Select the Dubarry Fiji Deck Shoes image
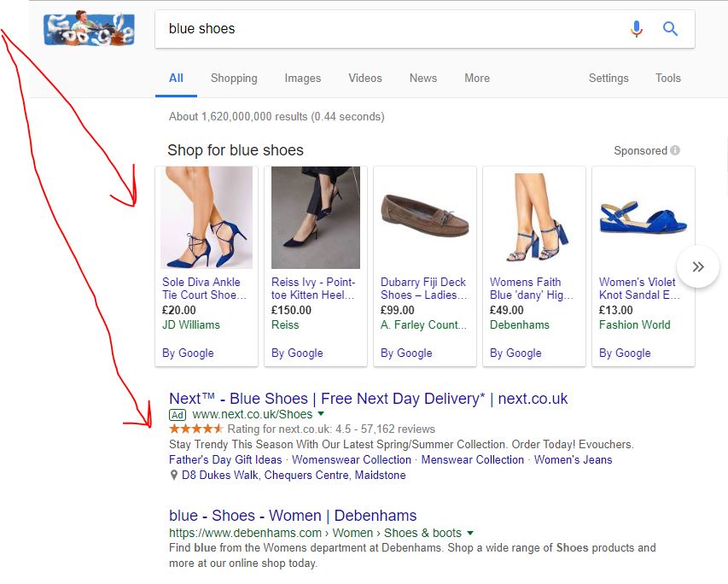This screenshot has width=728, height=584. (424, 218)
